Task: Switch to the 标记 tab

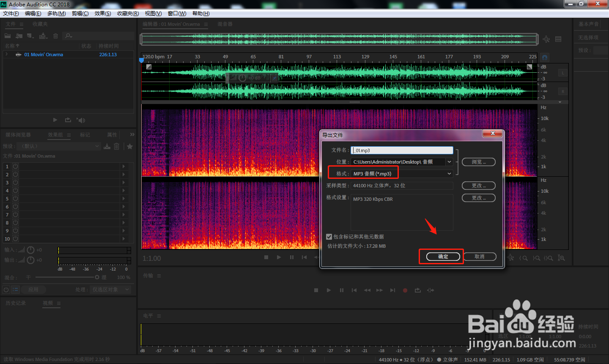Action: pyautogui.click(x=85, y=135)
